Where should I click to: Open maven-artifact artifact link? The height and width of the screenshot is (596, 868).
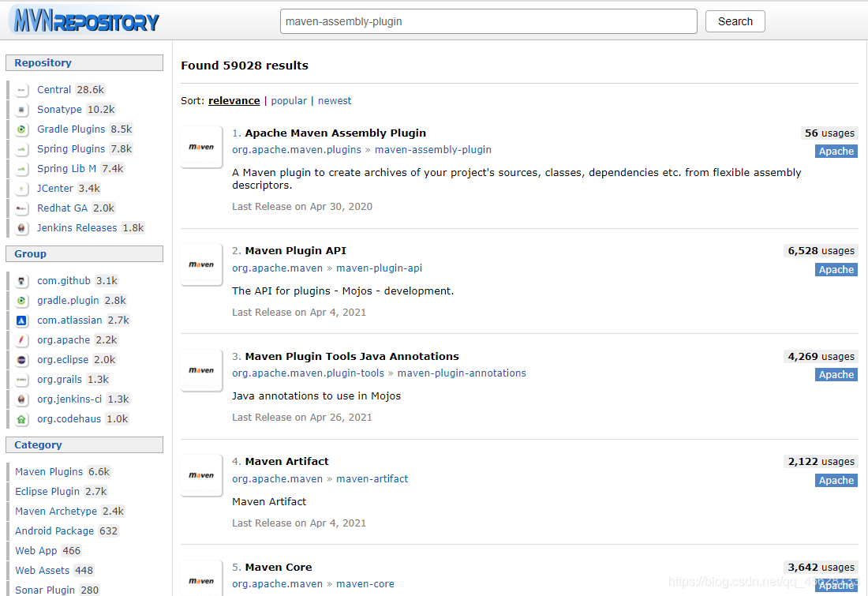[x=372, y=478]
